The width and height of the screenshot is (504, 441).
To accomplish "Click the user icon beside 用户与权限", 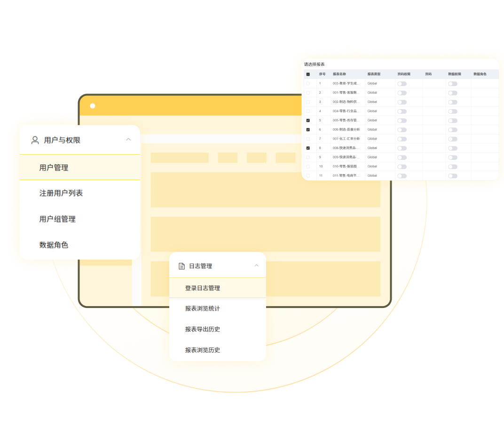I will tap(34, 140).
